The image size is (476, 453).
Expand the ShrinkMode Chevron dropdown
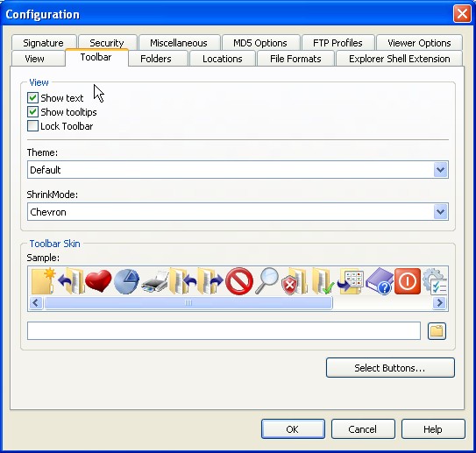click(440, 212)
